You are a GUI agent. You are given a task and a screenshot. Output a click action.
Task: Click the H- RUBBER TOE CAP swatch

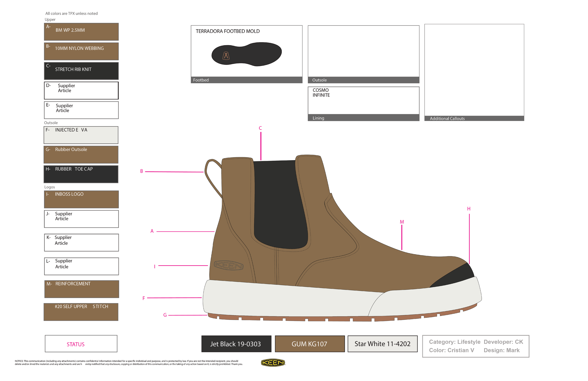(x=81, y=174)
